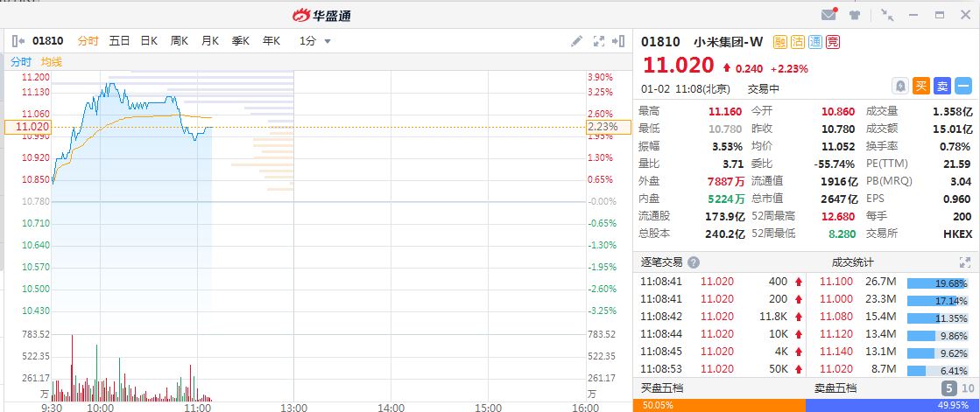The image size is (980, 412).
Task: Collapse the left side panel
Action: pos(19,40)
